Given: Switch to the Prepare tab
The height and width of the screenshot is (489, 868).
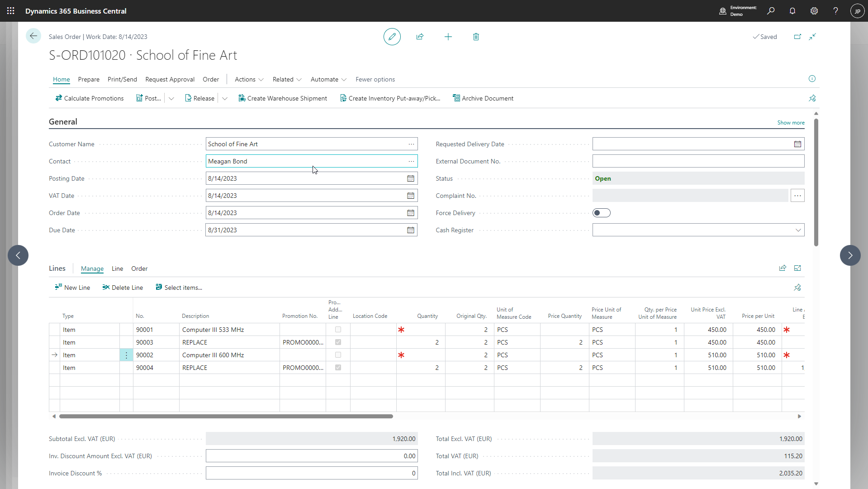Looking at the screenshot, I should [89, 79].
